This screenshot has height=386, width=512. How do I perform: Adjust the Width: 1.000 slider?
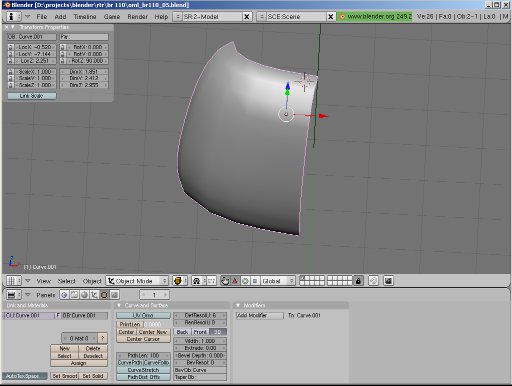pos(200,341)
